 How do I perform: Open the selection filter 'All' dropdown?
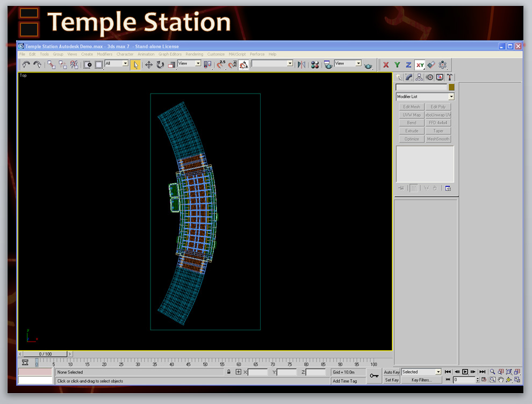pos(117,63)
